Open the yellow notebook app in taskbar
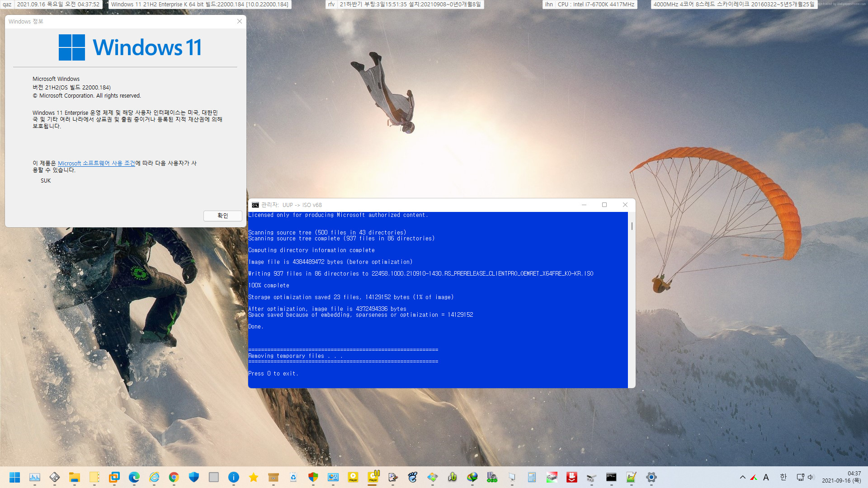This screenshot has width=868, height=488. click(94, 477)
